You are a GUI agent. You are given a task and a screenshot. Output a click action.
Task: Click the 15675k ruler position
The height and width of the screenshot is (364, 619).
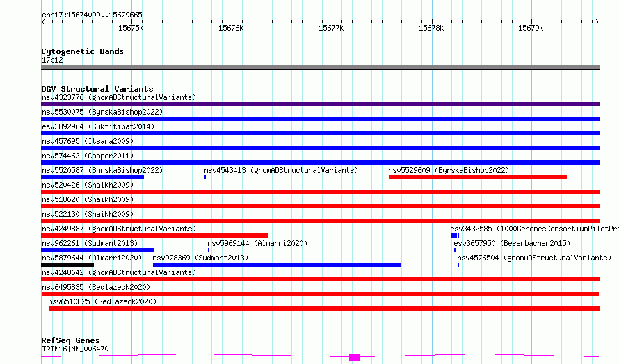click(x=131, y=28)
